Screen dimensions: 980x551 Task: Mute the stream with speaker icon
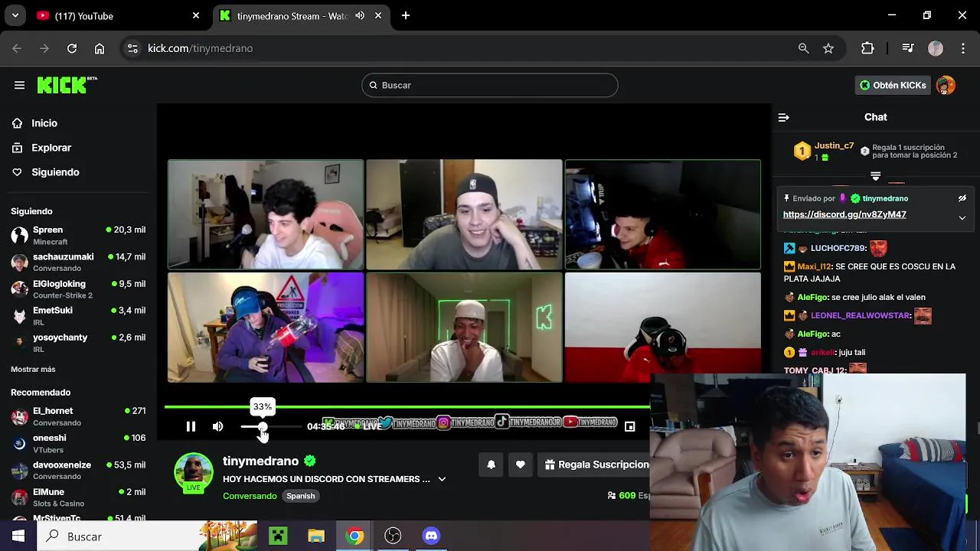point(218,426)
